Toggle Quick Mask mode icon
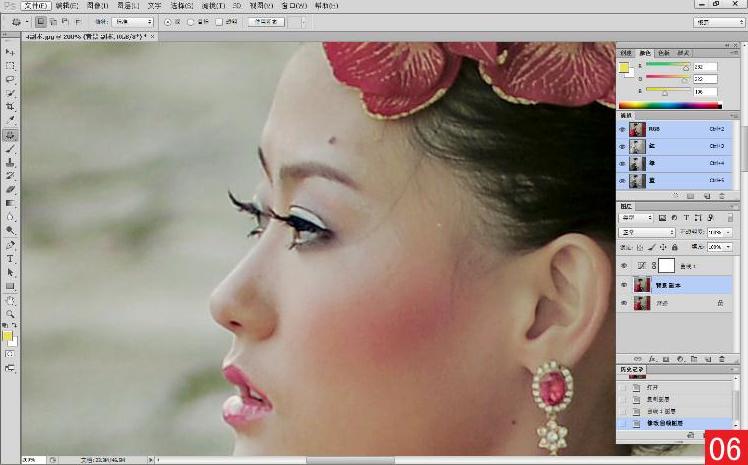Viewport: 748px width, 465px height. click(10, 354)
